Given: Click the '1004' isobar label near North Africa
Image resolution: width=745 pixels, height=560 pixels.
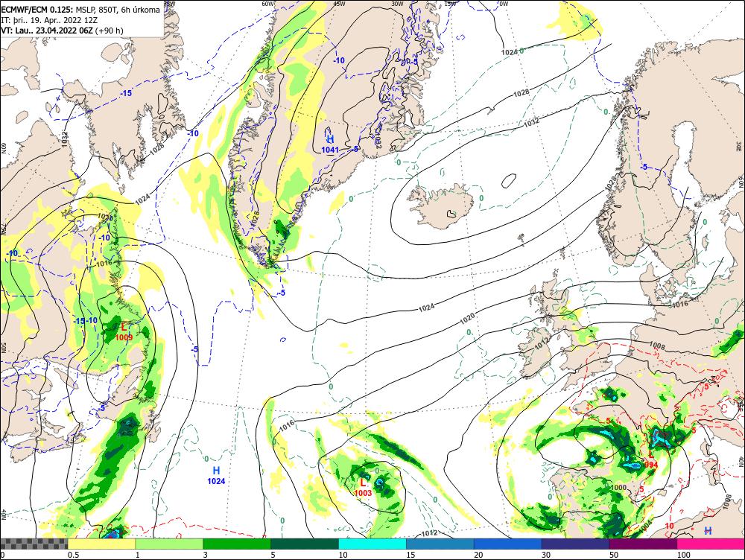Looking at the screenshot, I should (646, 525).
